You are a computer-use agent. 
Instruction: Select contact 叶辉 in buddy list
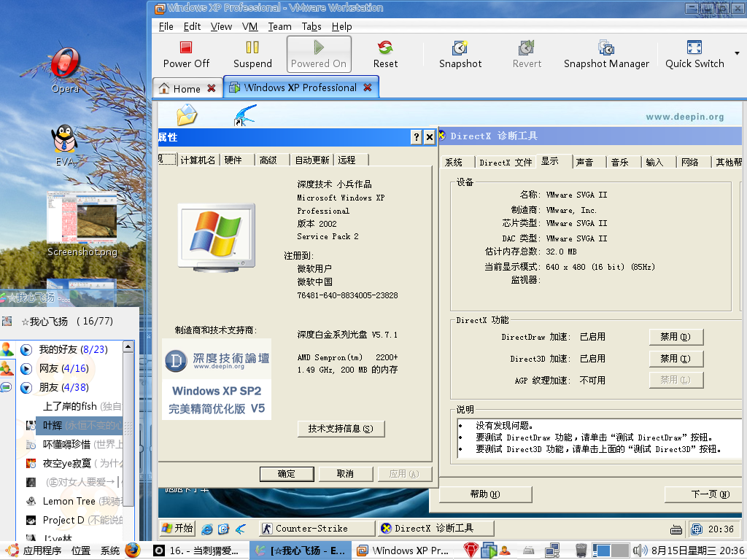coord(74,425)
